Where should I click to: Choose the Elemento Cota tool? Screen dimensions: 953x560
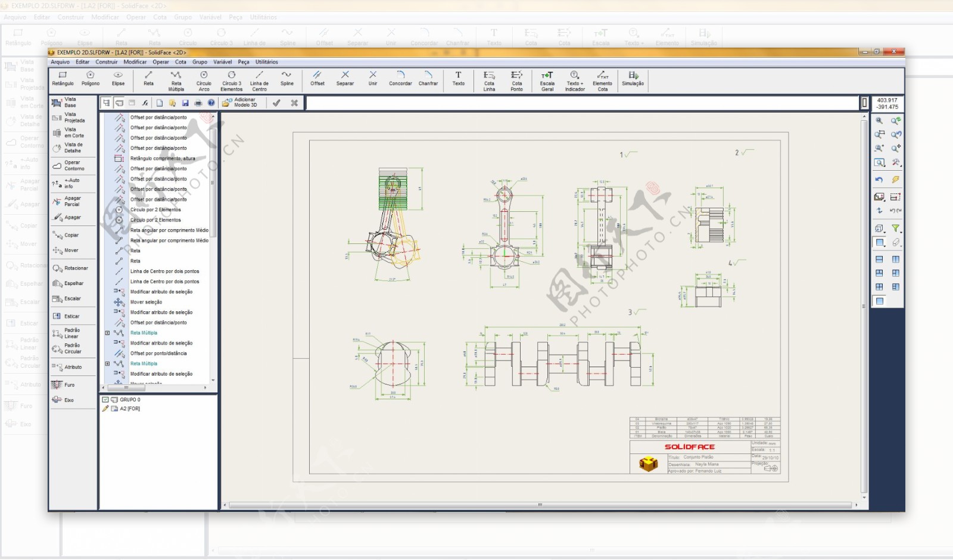[603, 81]
